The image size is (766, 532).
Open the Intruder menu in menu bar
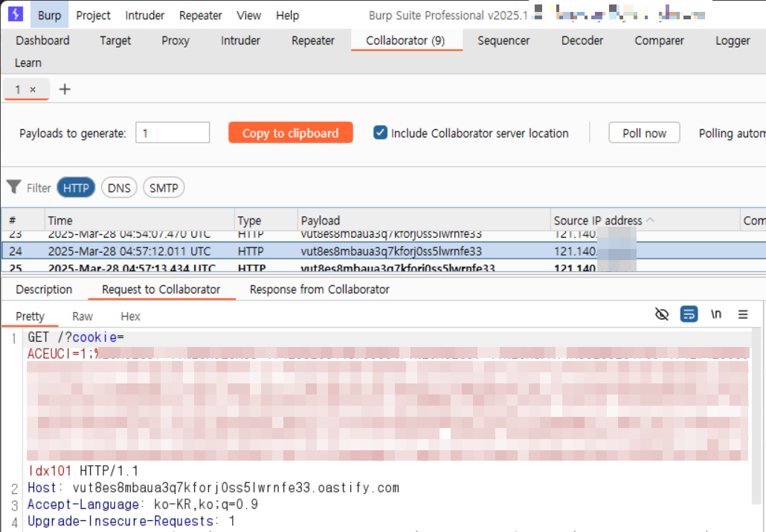[x=144, y=15]
